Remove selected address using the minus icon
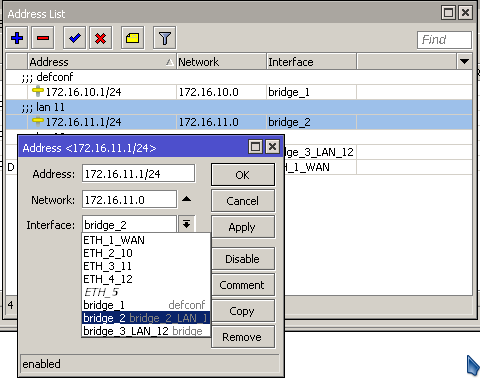The image size is (480, 379). [x=43, y=38]
